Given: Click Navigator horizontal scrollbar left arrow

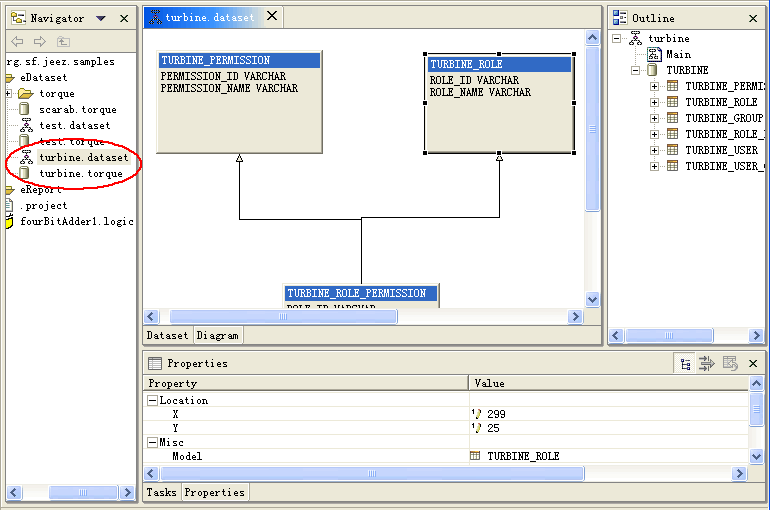Looking at the screenshot, I should (x=14, y=492).
